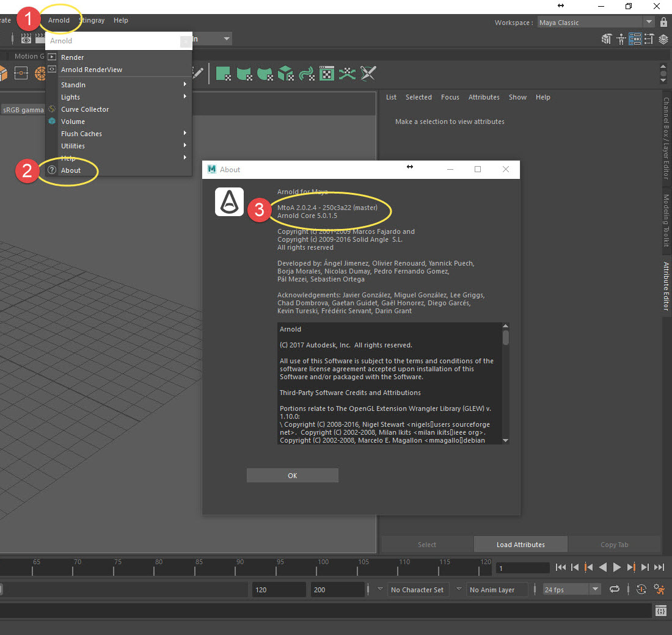Open the Workspace Maya Classic dropdown
672x635 pixels.
tap(649, 23)
